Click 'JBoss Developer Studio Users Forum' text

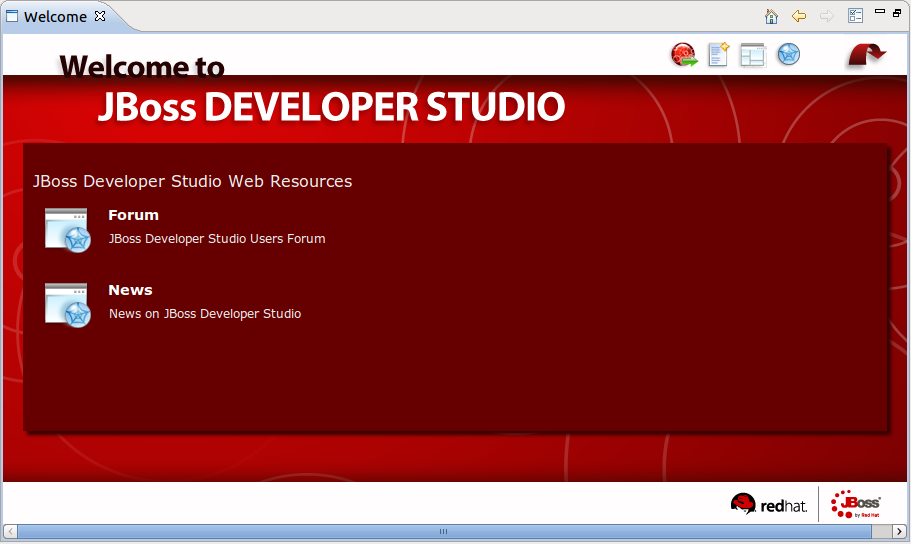tap(217, 239)
